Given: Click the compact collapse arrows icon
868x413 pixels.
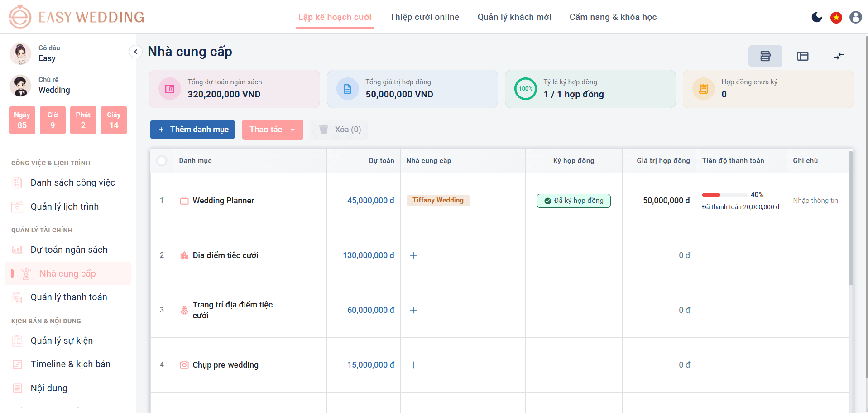Looking at the screenshot, I should pyautogui.click(x=839, y=56).
